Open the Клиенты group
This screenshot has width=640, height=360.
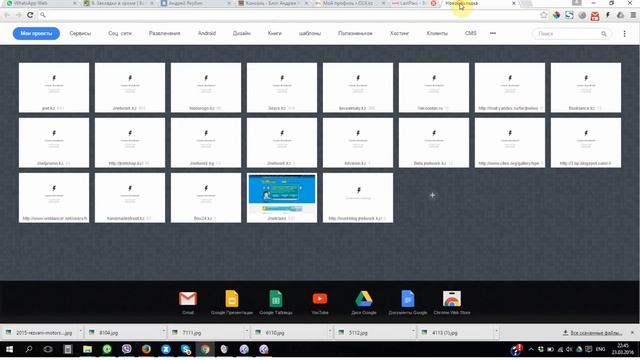(437, 33)
